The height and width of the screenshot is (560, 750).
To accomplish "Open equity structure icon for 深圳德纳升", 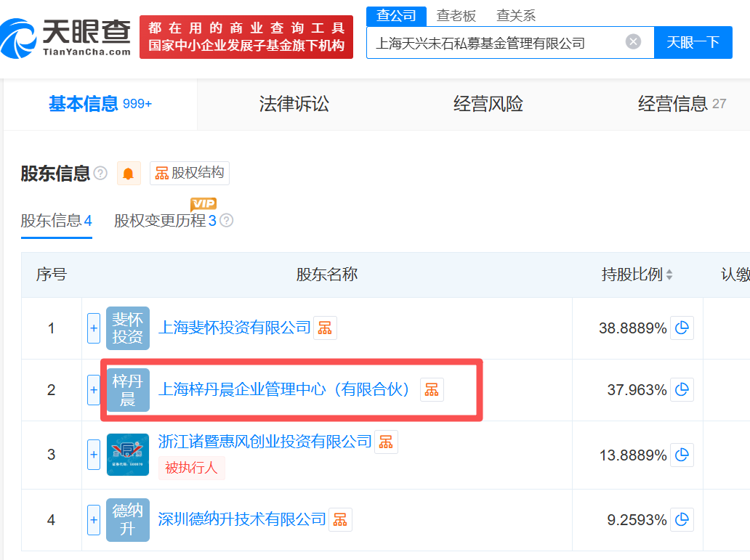I will [340, 520].
